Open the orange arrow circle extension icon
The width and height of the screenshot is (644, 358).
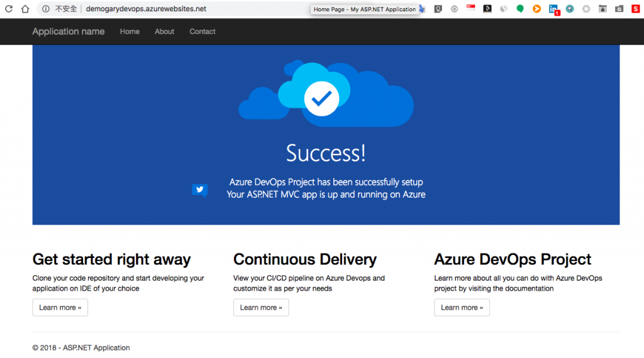(536, 9)
